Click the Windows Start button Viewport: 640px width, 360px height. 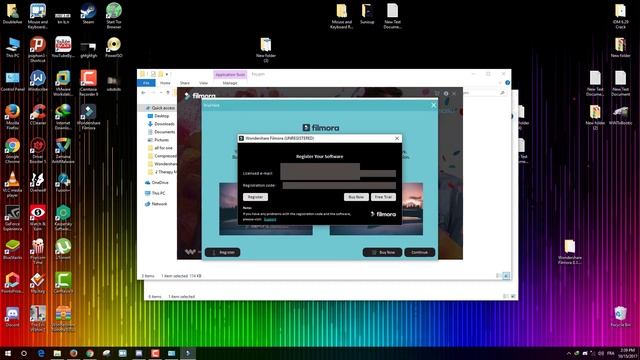pyautogui.click(x=8, y=353)
